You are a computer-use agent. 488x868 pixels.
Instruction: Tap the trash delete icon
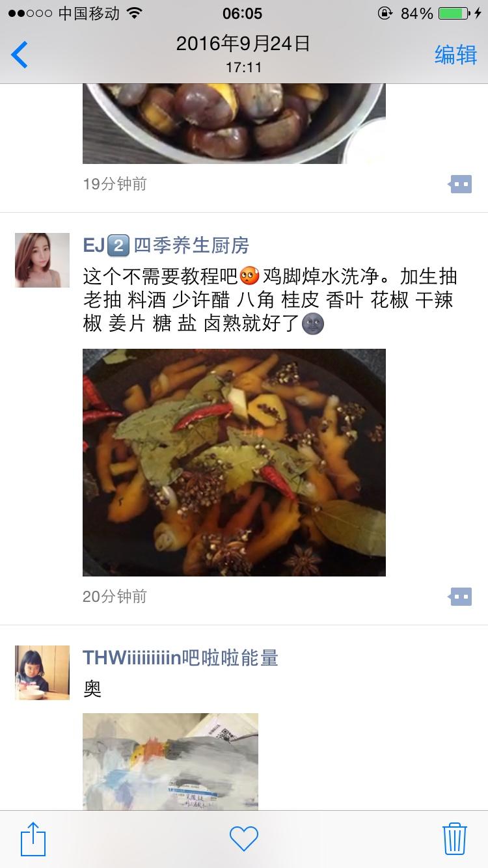pyautogui.click(x=454, y=839)
